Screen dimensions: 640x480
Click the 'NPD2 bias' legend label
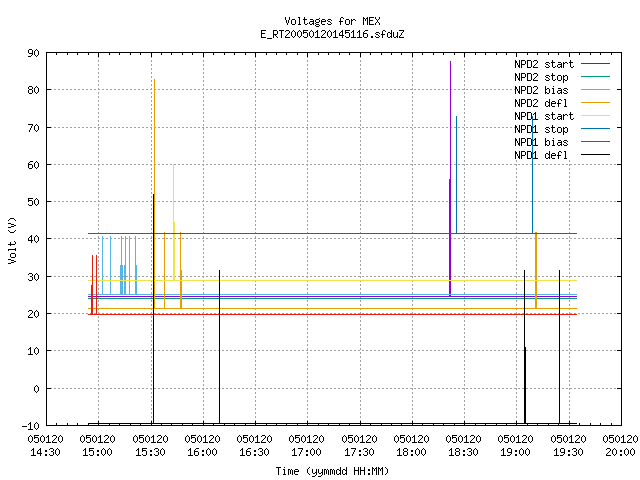tap(541, 90)
